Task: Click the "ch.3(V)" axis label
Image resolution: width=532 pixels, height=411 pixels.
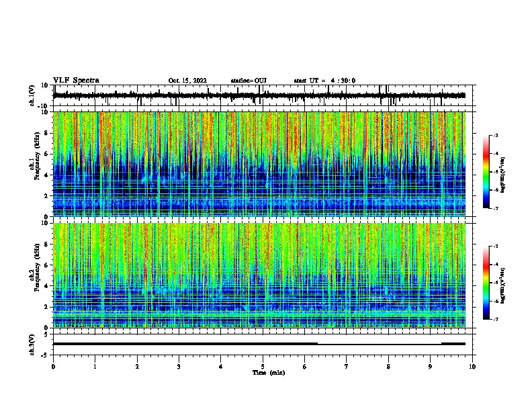Action: (32, 345)
